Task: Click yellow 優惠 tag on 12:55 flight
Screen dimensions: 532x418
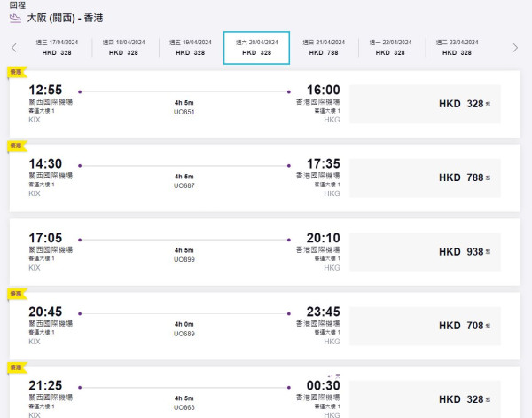Action: [16, 72]
